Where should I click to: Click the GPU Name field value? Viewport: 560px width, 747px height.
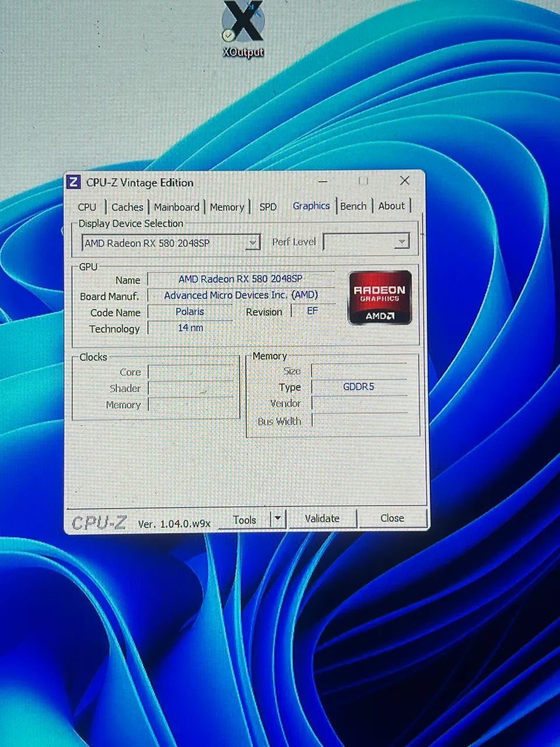[x=241, y=279]
